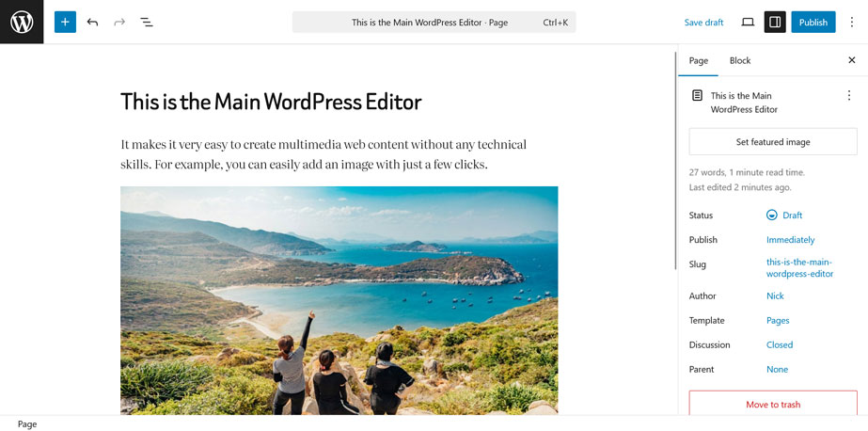Change Discussion setting from Closed
868x431 pixels.
[780, 344]
